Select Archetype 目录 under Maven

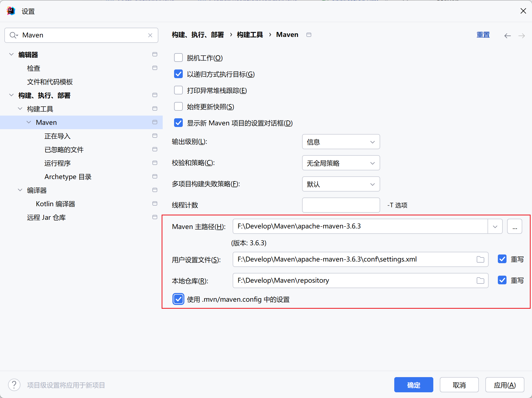68,177
